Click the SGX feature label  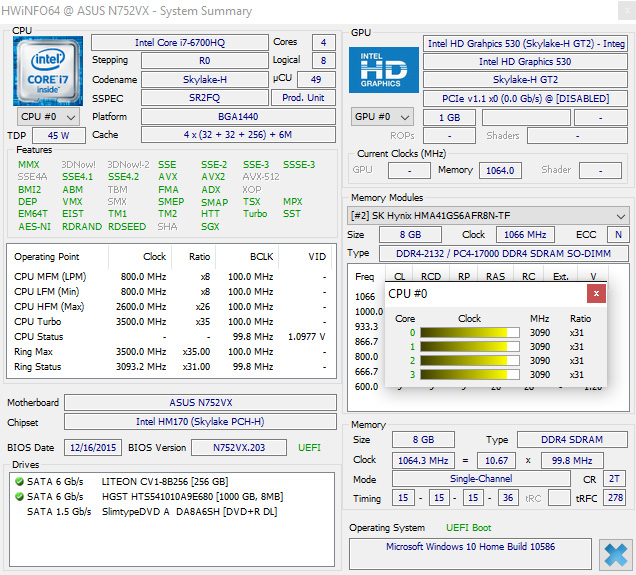coord(210,227)
